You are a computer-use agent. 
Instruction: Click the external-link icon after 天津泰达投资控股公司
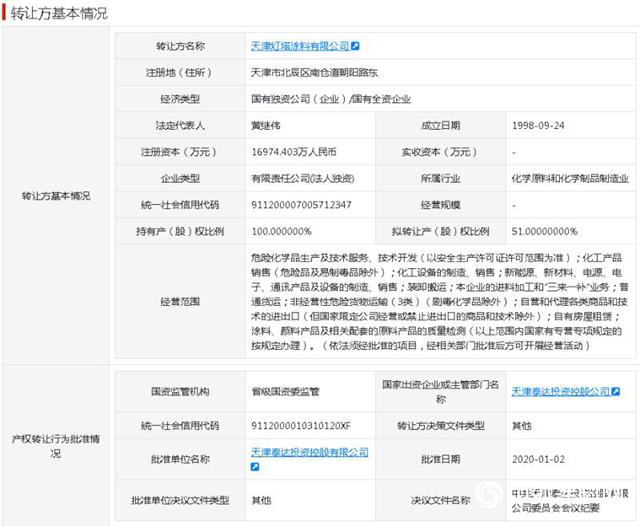click(x=616, y=391)
